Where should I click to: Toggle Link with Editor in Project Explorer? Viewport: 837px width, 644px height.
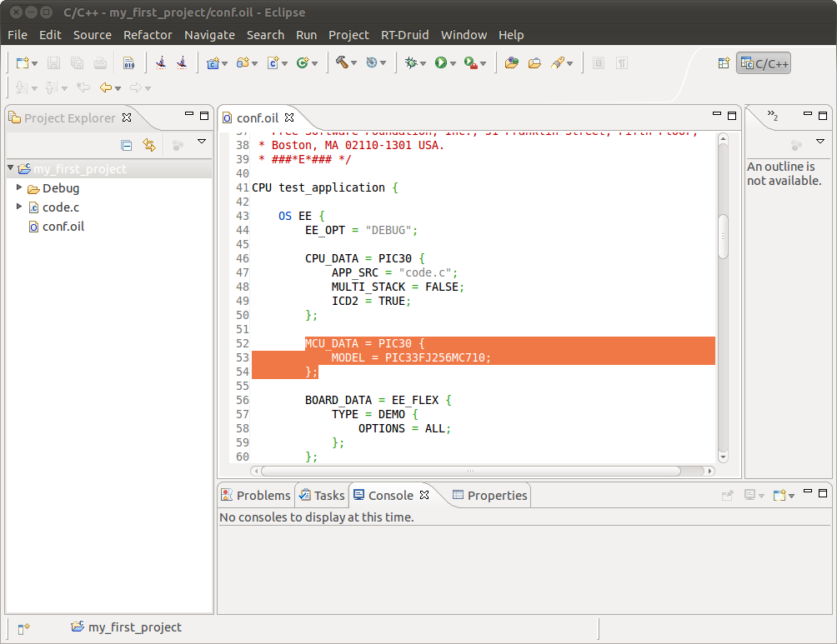pyautogui.click(x=149, y=145)
